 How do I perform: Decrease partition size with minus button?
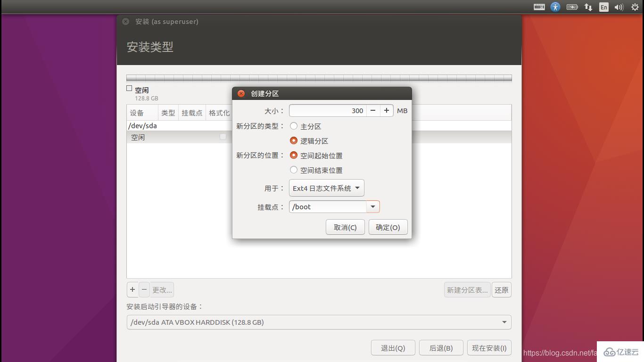373,110
